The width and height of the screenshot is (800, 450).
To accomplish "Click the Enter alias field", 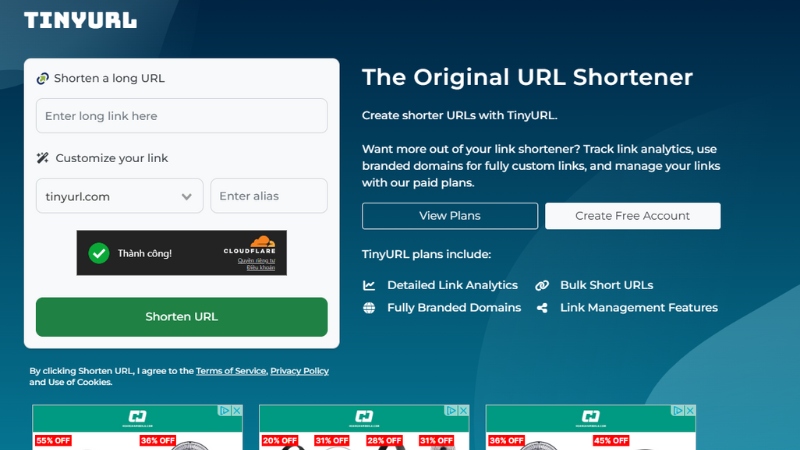I will coord(269,196).
